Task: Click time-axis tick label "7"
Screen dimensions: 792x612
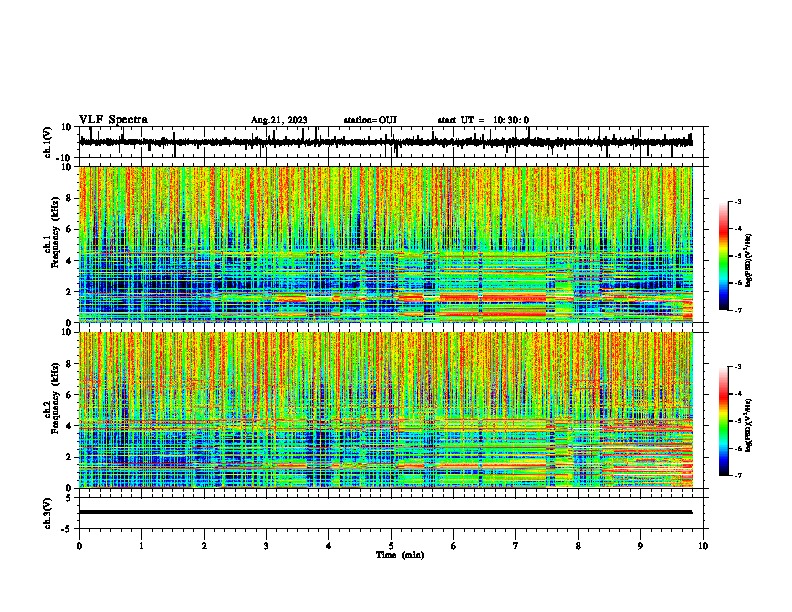Action: tap(516, 546)
